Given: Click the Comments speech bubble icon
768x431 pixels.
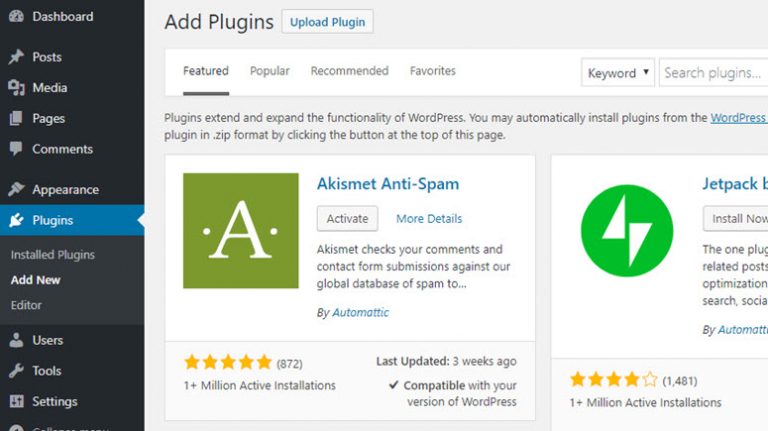Looking at the screenshot, I should [x=16, y=149].
